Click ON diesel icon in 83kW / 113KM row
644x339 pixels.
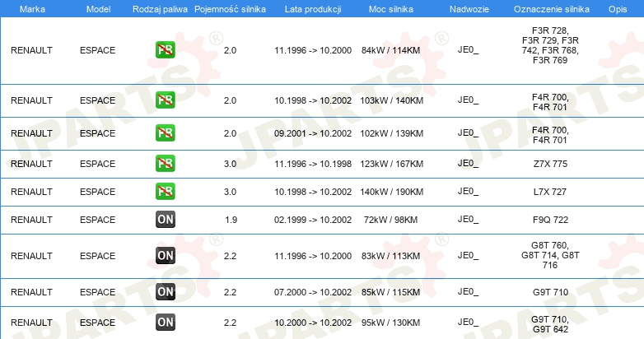coord(165,255)
